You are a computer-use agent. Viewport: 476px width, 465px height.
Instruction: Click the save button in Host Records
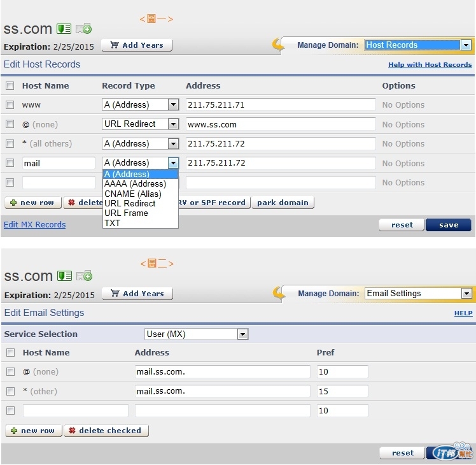coord(449,225)
